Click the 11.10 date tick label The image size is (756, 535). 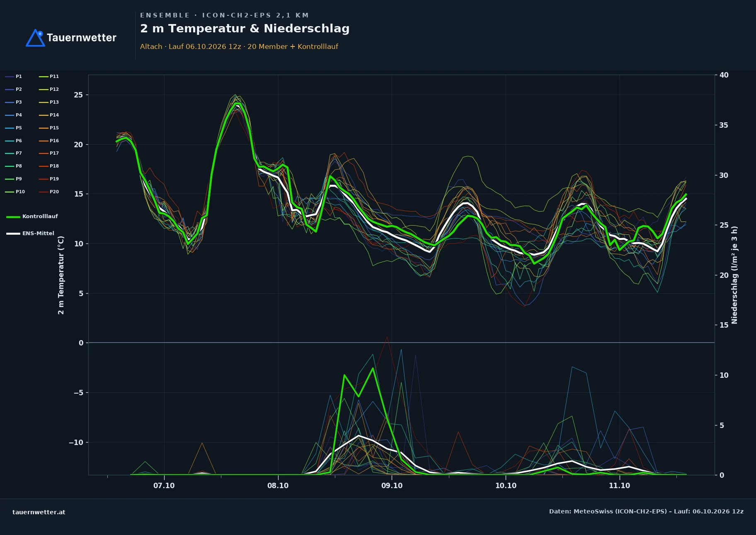(619, 486)
